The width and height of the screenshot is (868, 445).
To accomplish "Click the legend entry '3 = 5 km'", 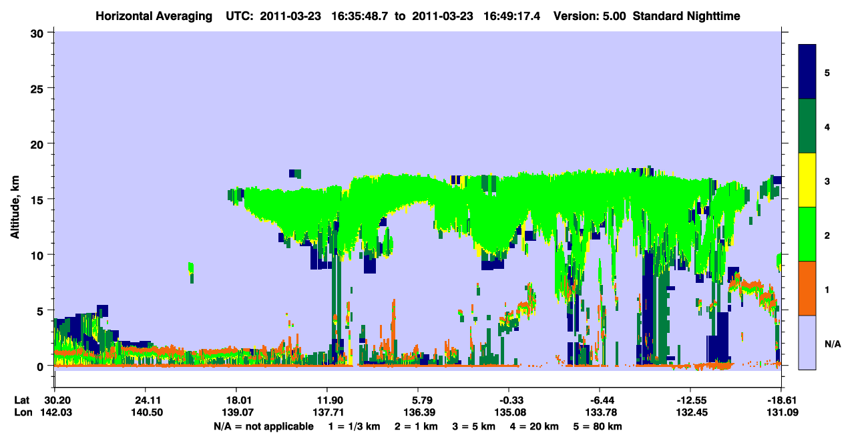I will pos(474,426).
